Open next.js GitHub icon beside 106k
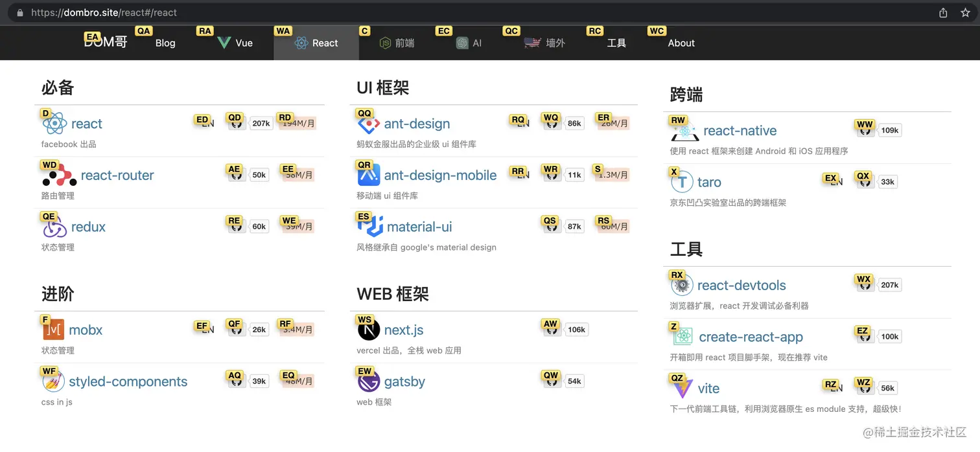 pyautogui.click(x=553, y=330)
